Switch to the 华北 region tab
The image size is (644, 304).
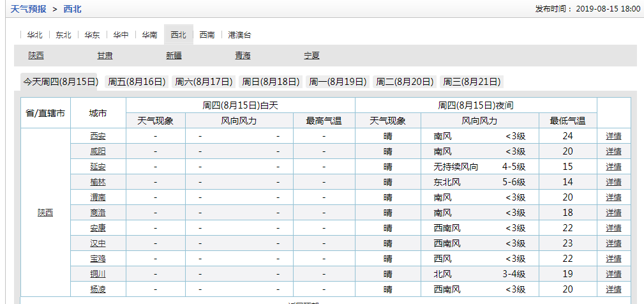[x=35, y=35]
